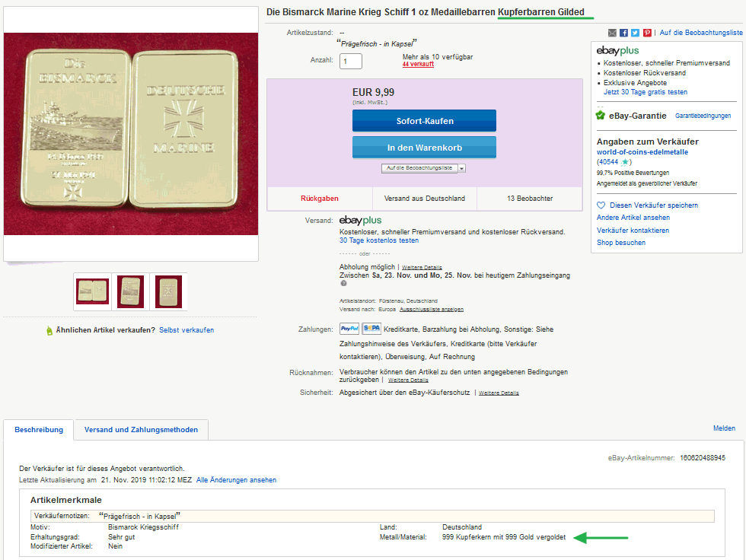Share listing via email icon
This screenshot has width=746, height=560.
click(612, 33)
